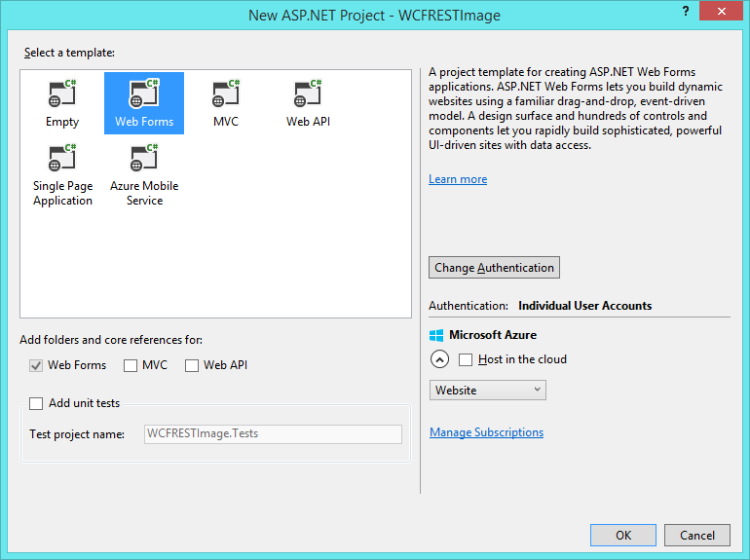
Task: Check the Web API references checkbox
Action: 192,366
